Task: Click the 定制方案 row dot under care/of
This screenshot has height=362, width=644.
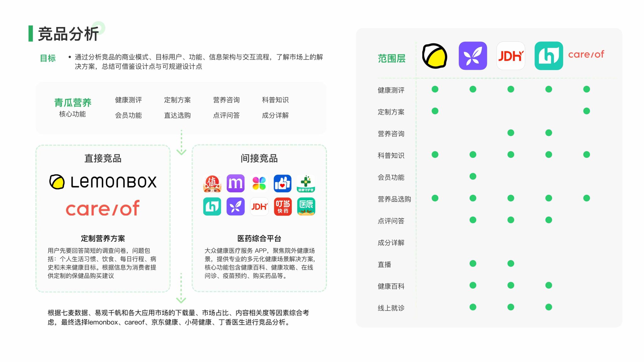Action: (586, 111)
